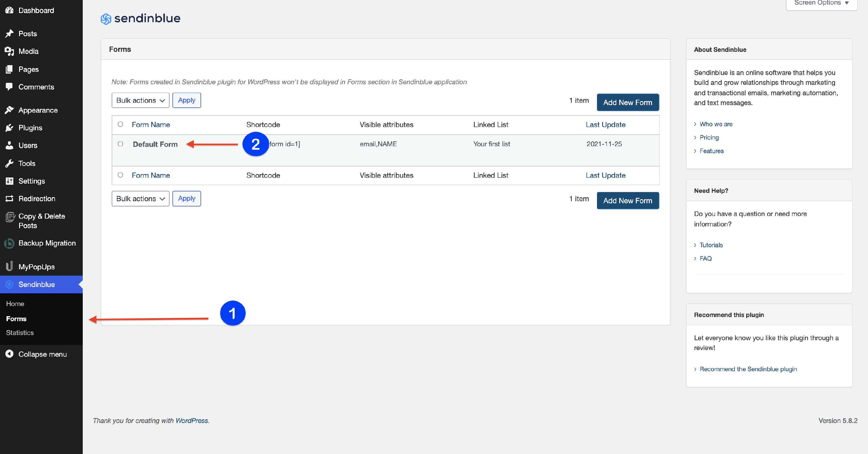The height and width of the screenshot is (454, 868).
Task: Check the Default Form row checkbox
Action: click(120, 144)
